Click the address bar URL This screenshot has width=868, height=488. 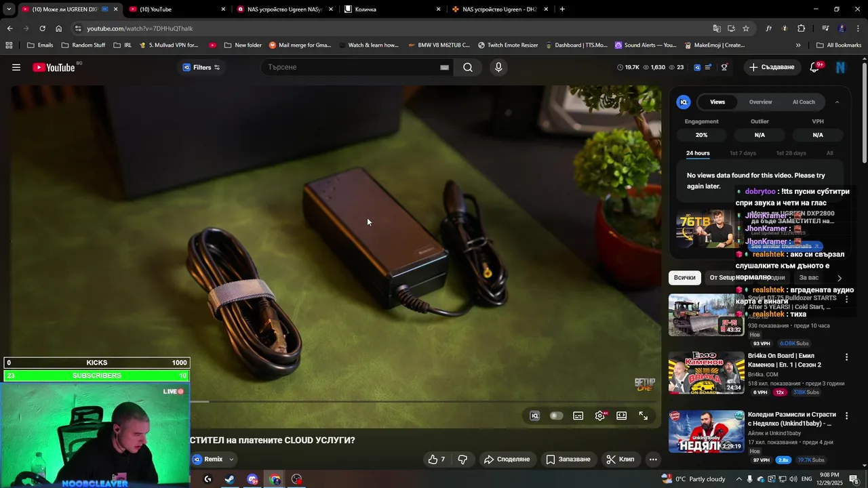[x=140, y=28]
